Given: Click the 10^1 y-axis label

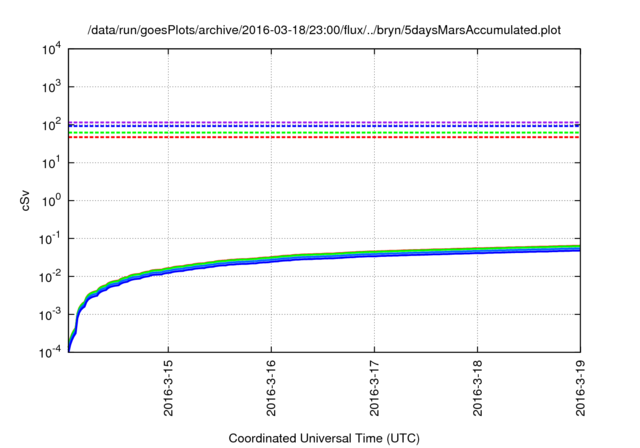Looking at the screenshot, I should point(51,163).
